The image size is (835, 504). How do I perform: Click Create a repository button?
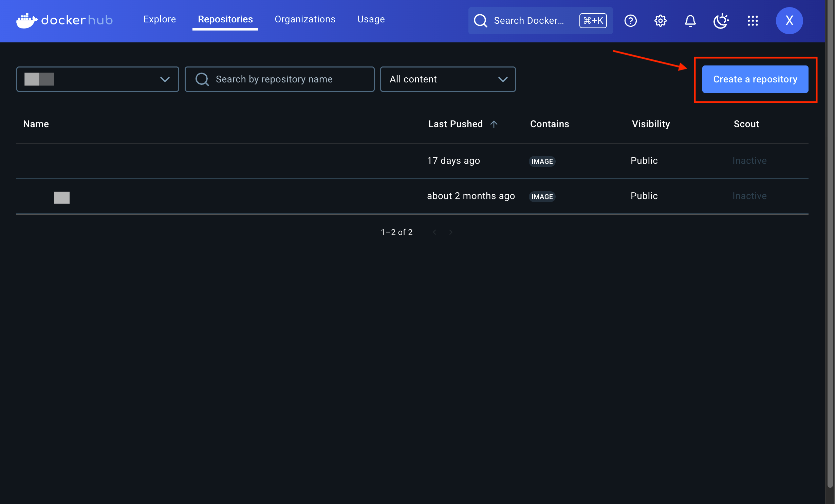[755, 79]
